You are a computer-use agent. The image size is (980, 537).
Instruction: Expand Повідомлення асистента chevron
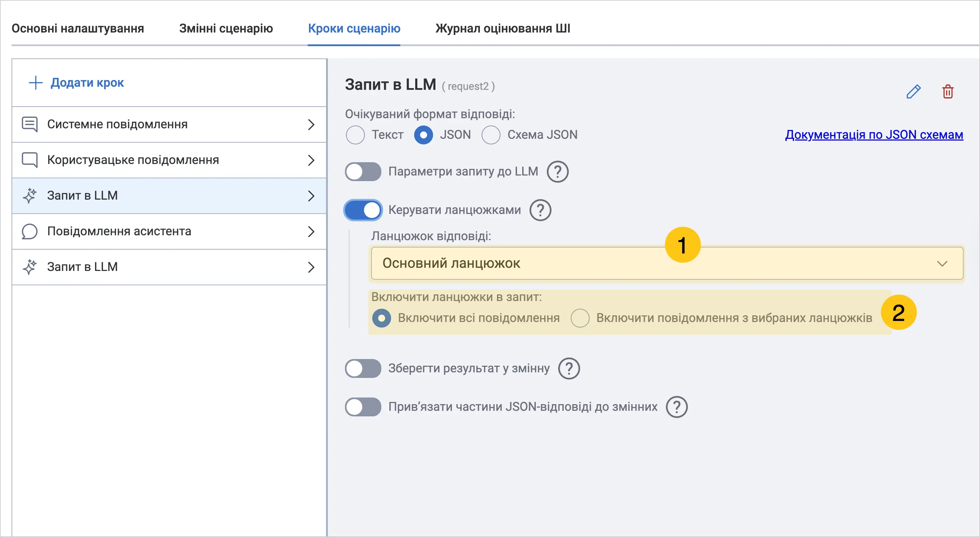[311, 231]
